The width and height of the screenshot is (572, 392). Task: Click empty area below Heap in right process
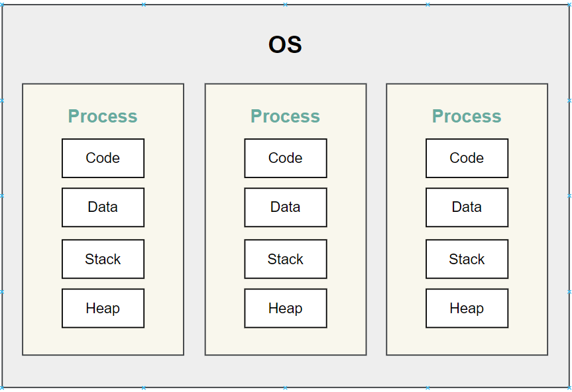467,341
